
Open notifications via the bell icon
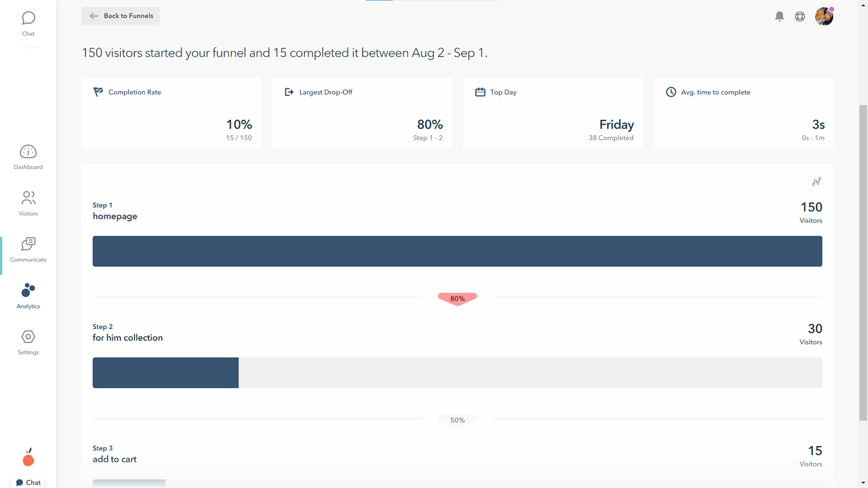(x=779, y=16)
